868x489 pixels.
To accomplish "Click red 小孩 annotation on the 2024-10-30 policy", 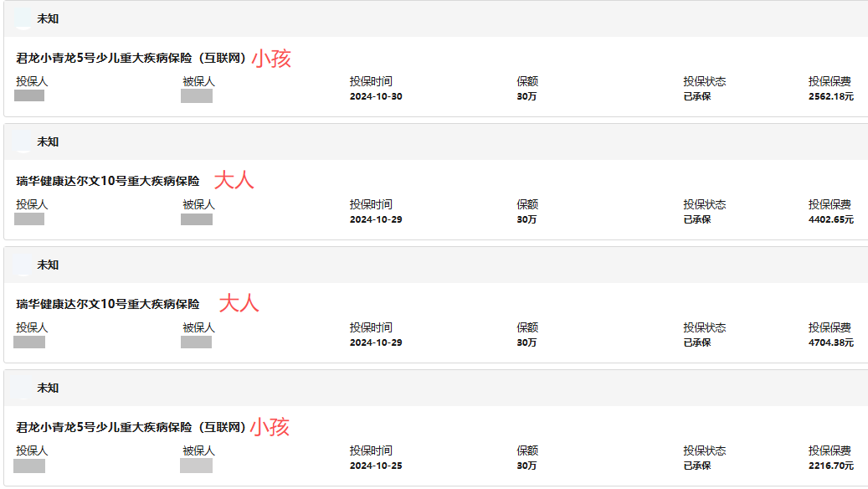I will tap(271, 59).
